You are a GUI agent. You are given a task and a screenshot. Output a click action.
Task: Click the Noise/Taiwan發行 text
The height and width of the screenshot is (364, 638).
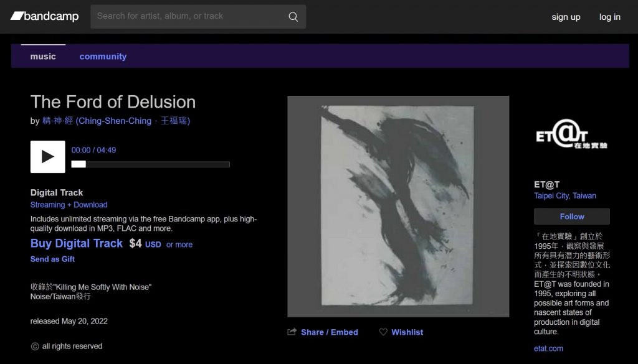[x=60, y=297]
